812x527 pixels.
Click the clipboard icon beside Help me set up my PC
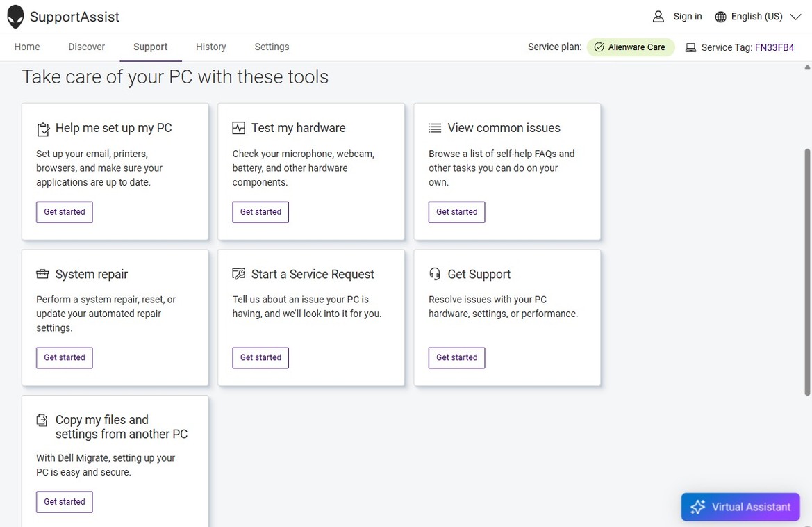(x=43, y=129)
